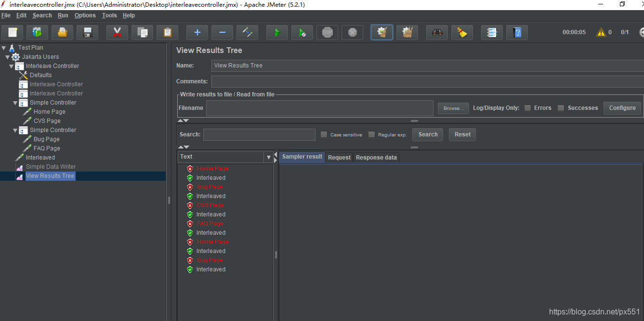Click the Search button
The image size is (644, 321).
pyautogui.click(x=428, y=134)
